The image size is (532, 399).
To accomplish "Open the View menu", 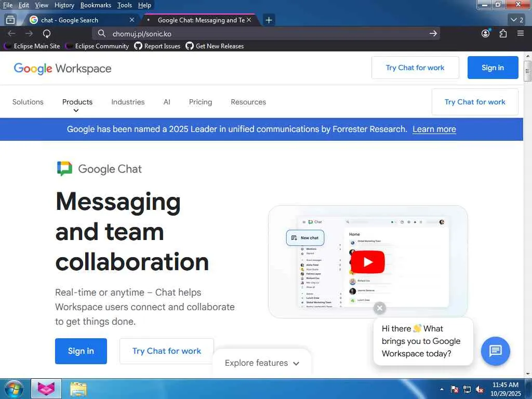I will [x=42, y=5].
